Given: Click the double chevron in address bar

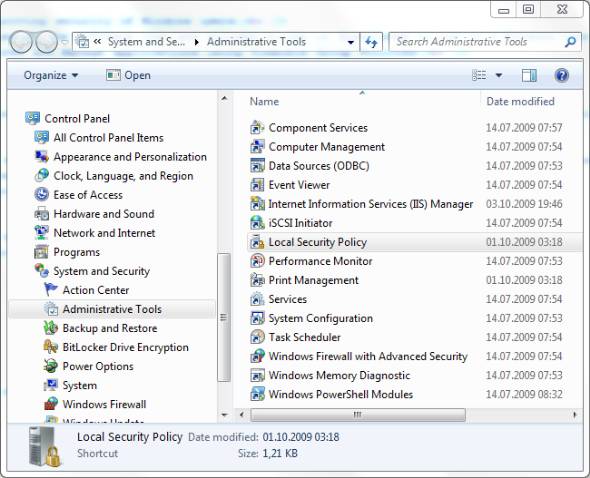Looking at the screenshot, I should [97, 41].
